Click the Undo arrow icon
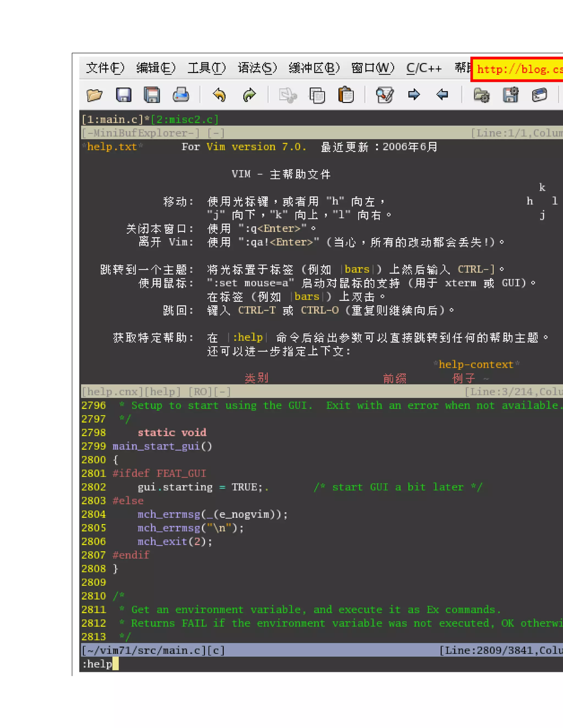This screenshot has width=563, height=728. point(219,95)
